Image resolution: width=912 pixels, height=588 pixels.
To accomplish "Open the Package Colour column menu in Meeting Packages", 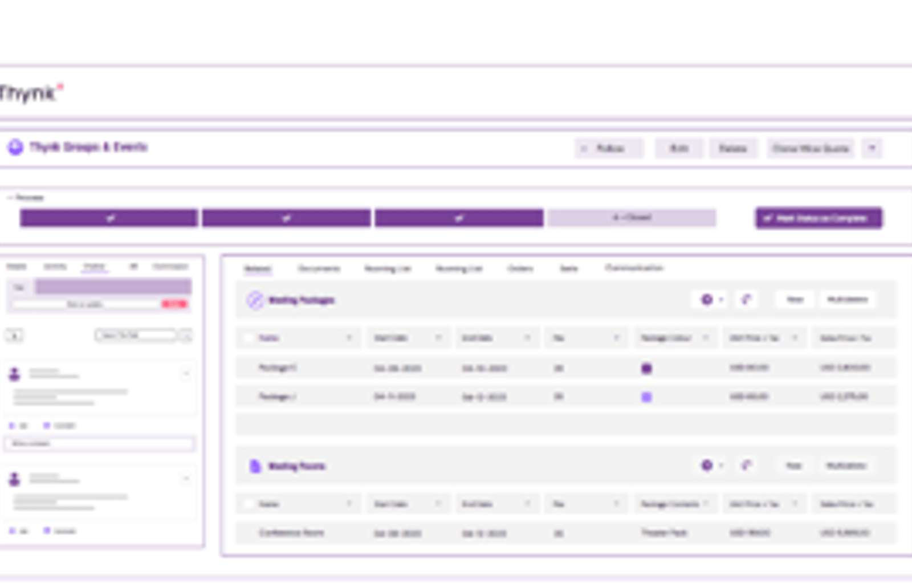I will point(705,338).
